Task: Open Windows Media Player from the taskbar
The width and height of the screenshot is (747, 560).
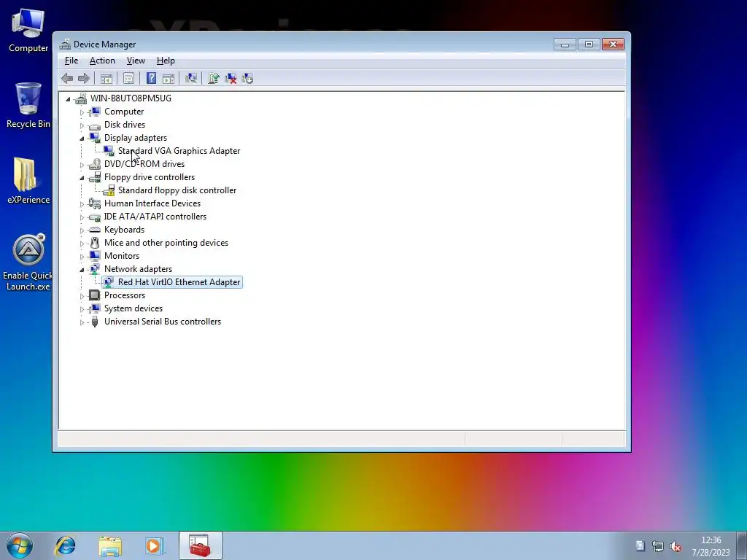Action: tap(155, 545)
